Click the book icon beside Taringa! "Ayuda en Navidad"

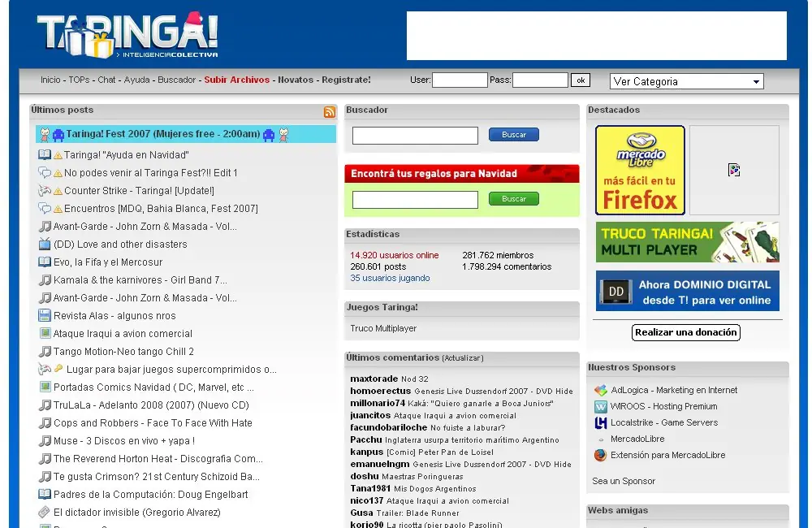pyautogui.click(x=45, y=155)
